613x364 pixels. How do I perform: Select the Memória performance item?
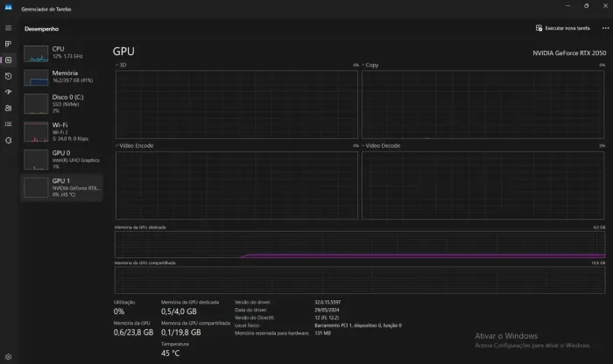click(x=61, y=77)
